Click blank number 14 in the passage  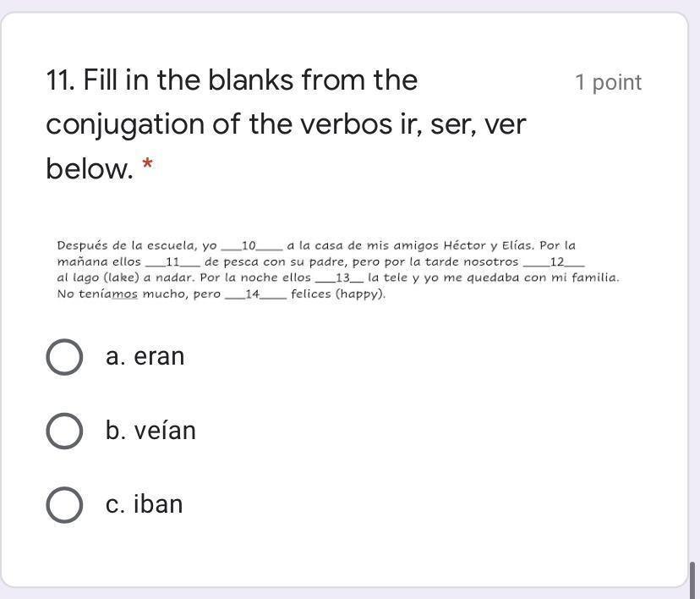pyautogui.click(x=256, y=294)
